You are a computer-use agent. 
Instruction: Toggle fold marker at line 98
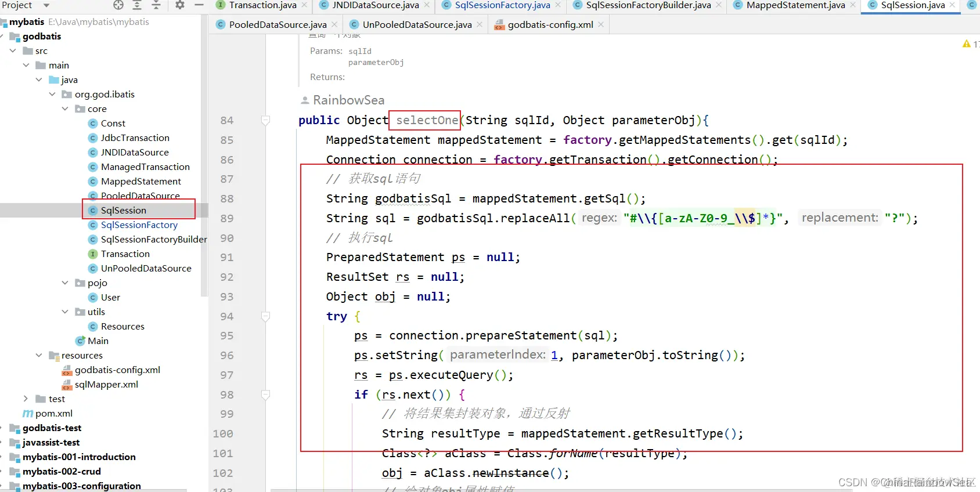coord(265,395)
